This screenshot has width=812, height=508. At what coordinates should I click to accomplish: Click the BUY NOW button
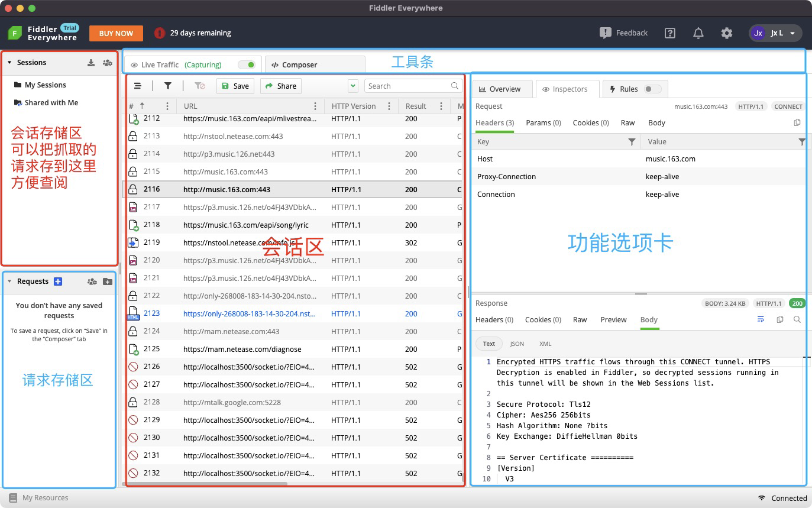click(x=116, y=33)
